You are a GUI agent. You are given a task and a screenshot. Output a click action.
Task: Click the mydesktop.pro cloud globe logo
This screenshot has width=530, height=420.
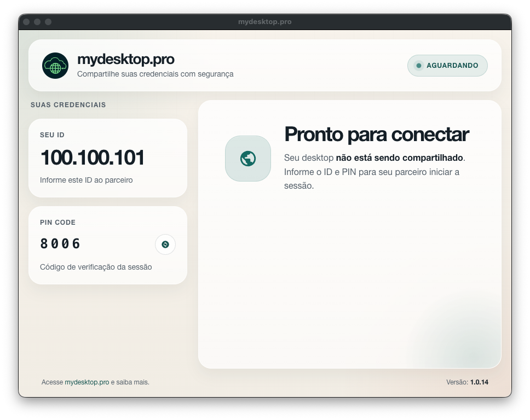tap(55, 66)
